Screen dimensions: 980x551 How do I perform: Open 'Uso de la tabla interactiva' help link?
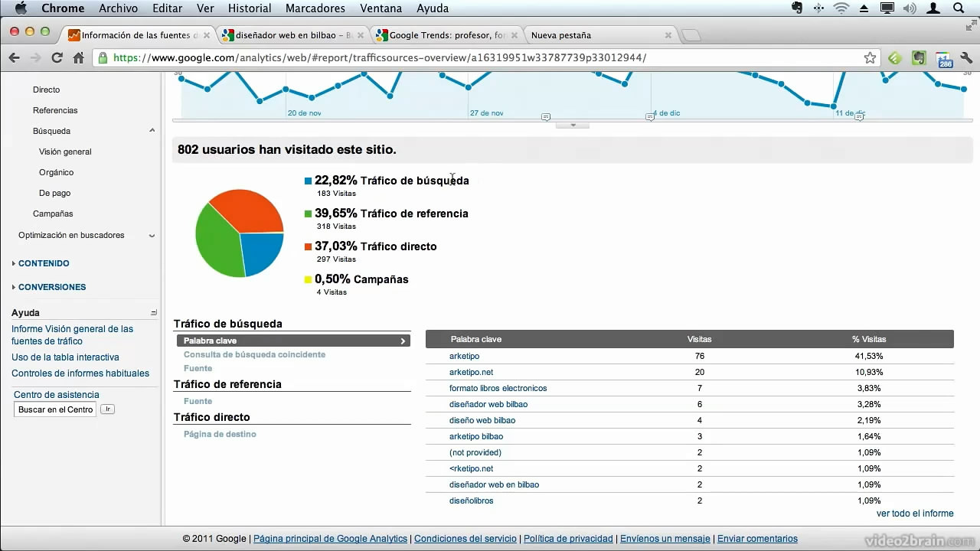point(65,357)
